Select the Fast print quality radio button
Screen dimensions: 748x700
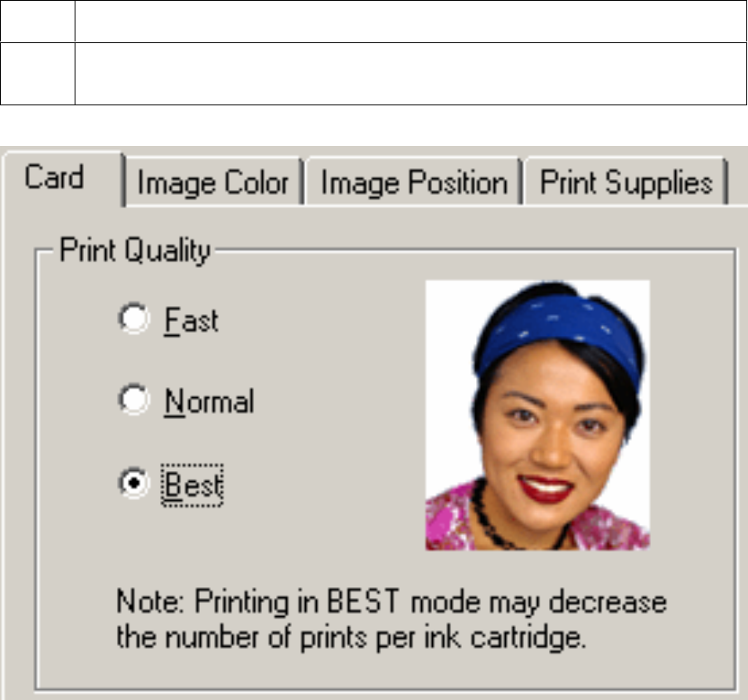click(133, 319)
